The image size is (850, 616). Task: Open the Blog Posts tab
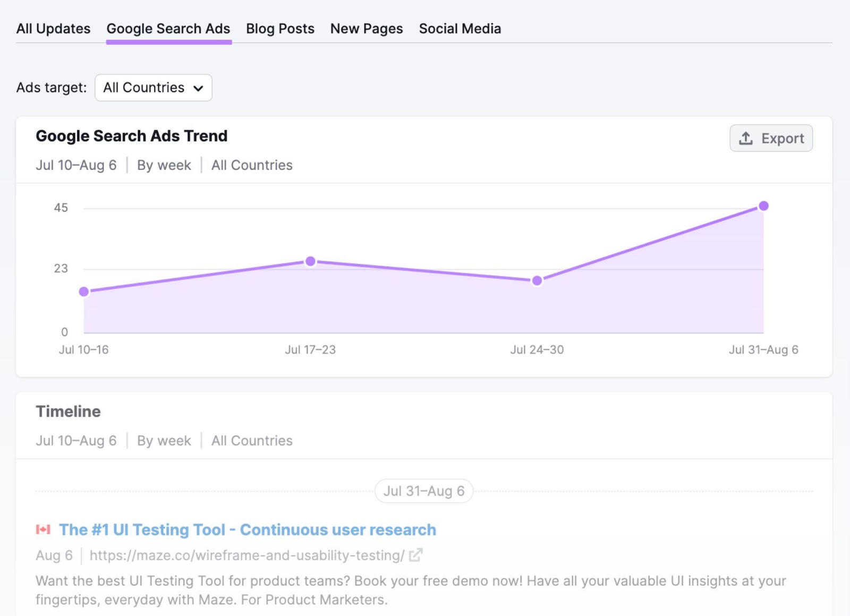pos(280,29)
